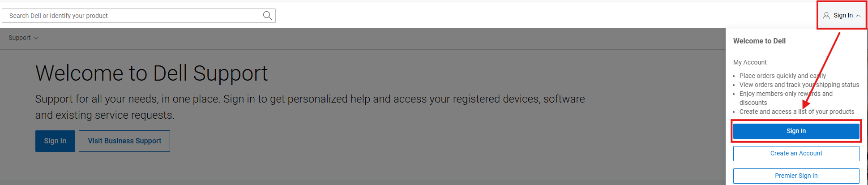The width and height of the screenshot is (868, 185).
Task: Select Create an Account button
Action: click(x=796, y=153)
